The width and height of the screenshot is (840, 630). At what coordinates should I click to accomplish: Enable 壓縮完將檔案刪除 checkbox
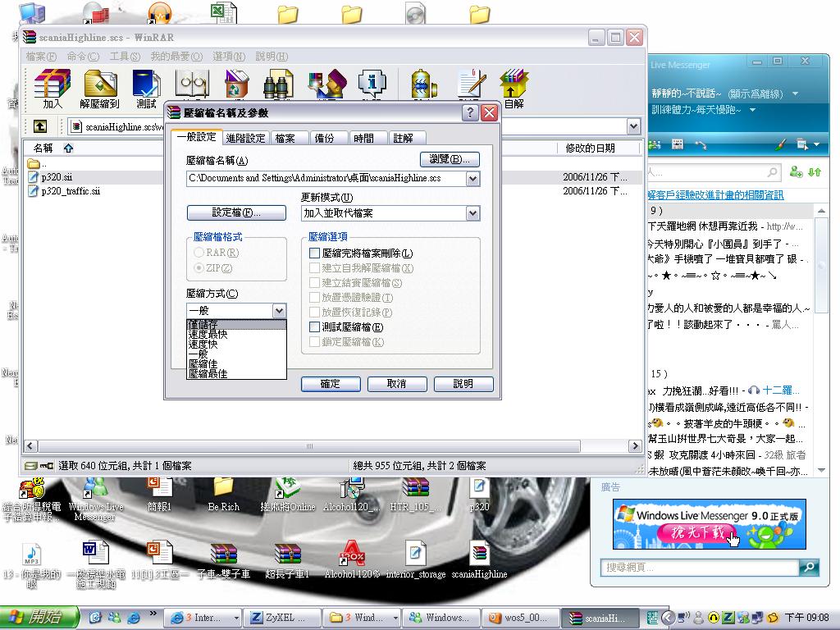click(x=314, y=253)
